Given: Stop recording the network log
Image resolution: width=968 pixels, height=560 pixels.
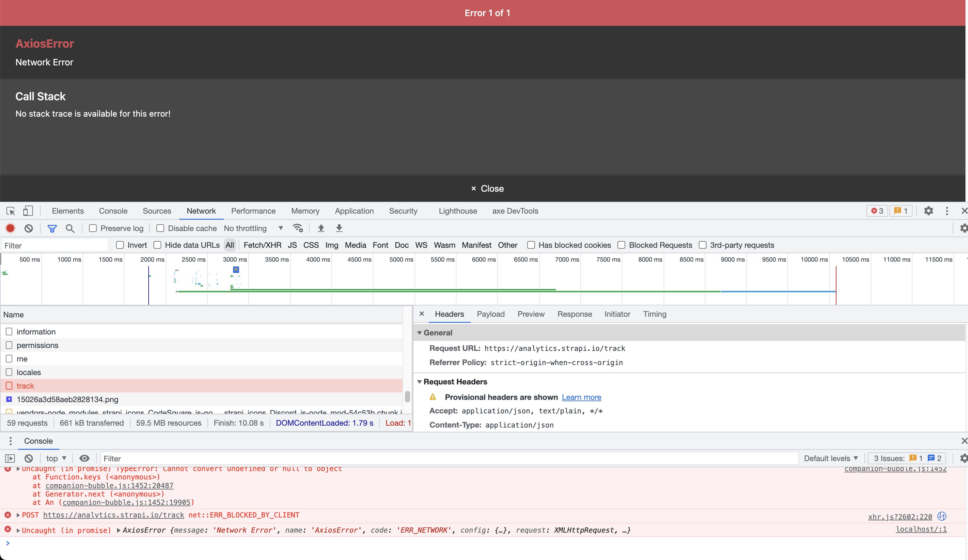Looking at the screenshot, I should [x=10, y=228].
